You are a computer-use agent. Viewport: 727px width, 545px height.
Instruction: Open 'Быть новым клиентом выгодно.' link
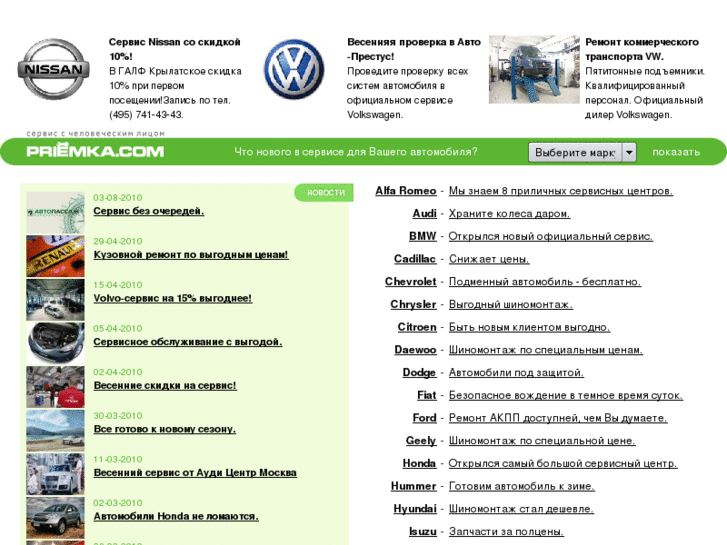(x=529, y=327)
